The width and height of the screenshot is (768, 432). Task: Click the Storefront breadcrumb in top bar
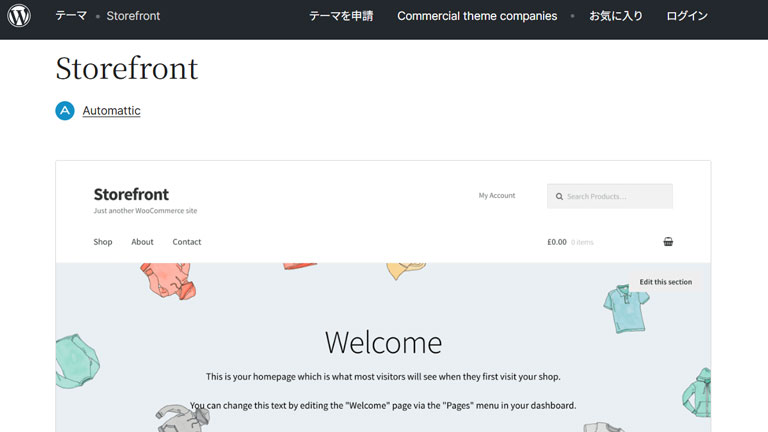[133, 16]
